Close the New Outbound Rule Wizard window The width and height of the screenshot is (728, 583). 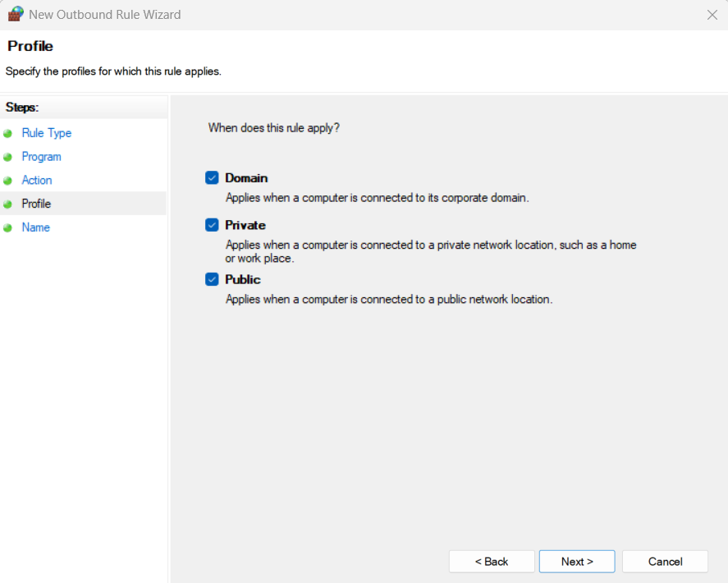tap(712, 15)
